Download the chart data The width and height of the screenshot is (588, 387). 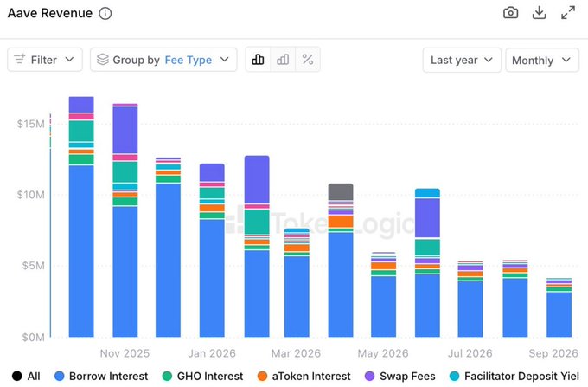tap(539, 13)
